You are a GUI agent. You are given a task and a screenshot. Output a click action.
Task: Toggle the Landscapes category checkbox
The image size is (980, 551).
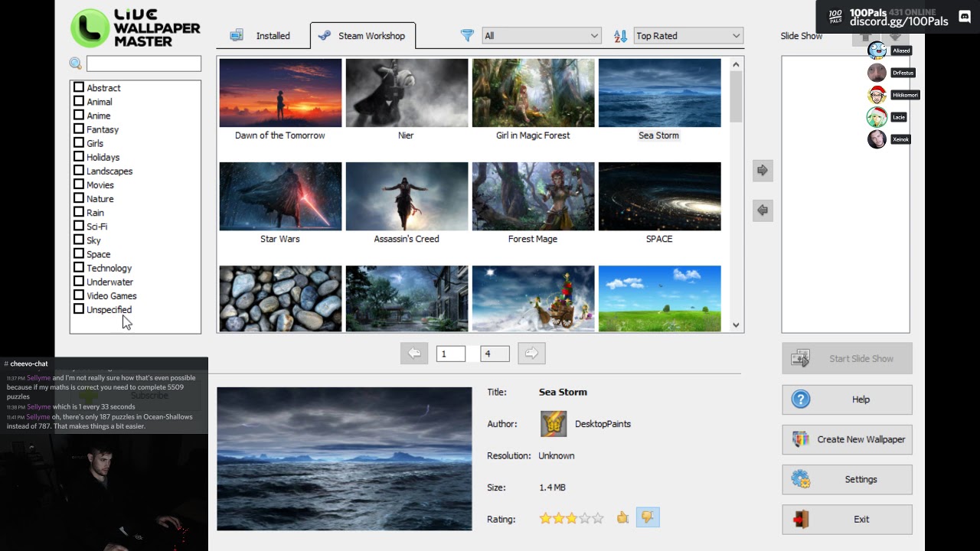click(79, 171)
